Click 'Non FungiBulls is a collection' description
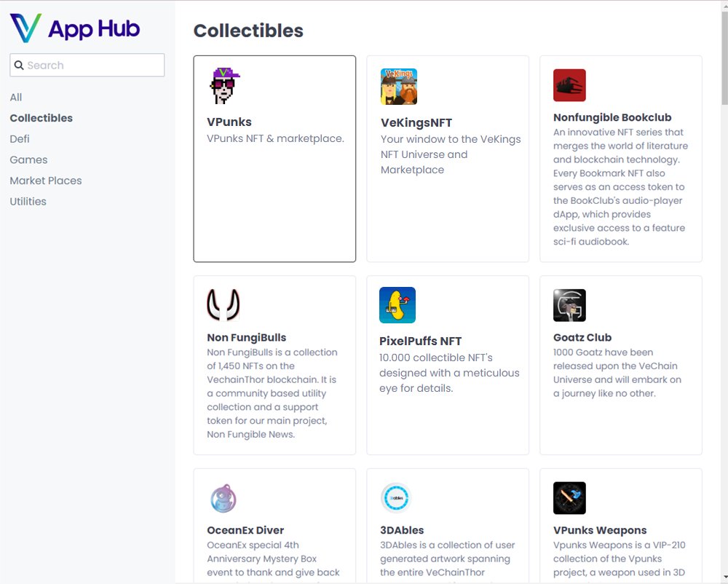 tap(272, 352)
